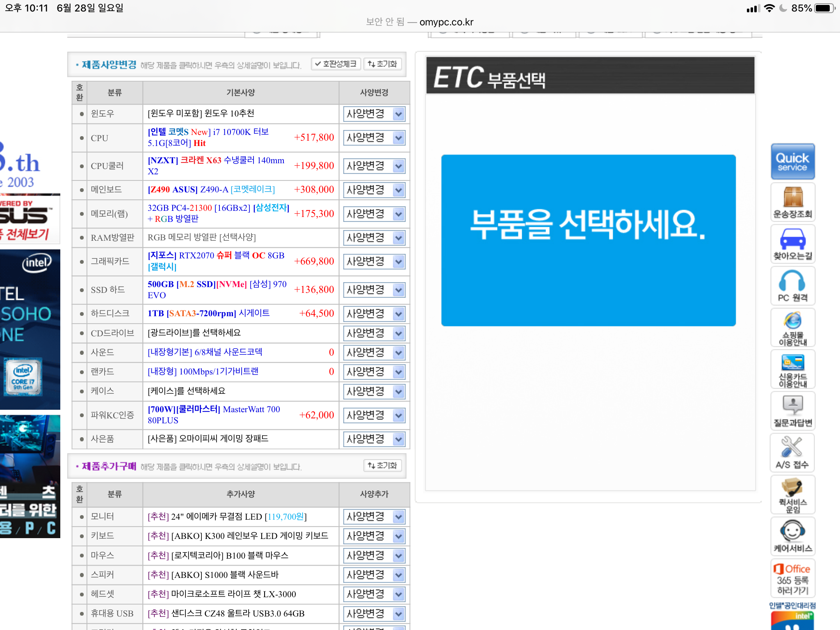The height and width of the screenshot is (630, 840).
Task: Open the Office 365 등록 하러가기 icon
Action: [792, 578]
